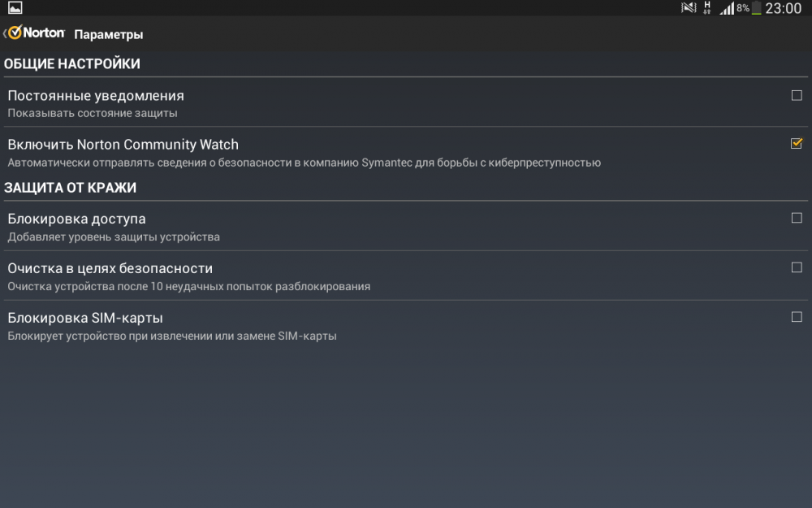Screen dimensions: 812x508
Task: Enable the Очистка в целях безопасности checkbox
Action: (797, 267)
